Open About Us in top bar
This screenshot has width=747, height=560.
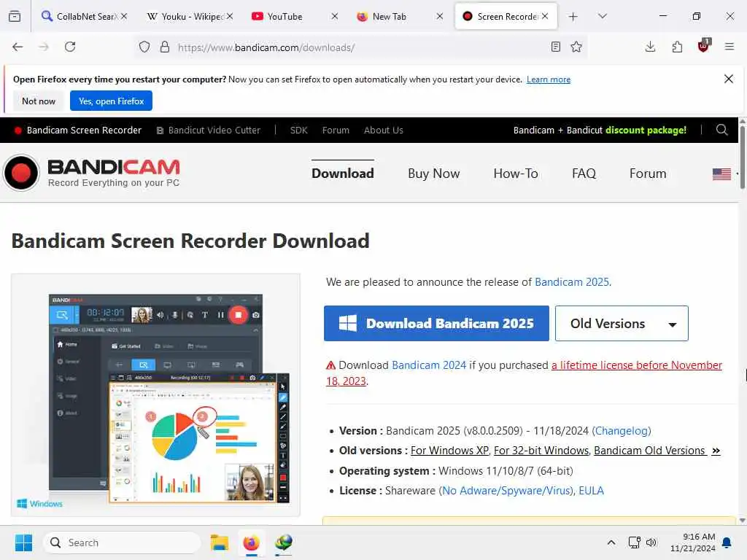(x=384, y=130)
